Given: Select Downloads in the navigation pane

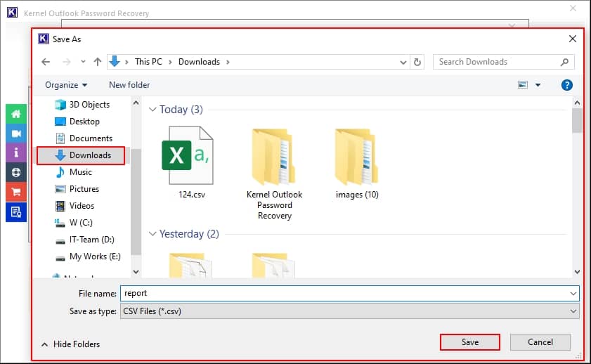Looking at the screenshot, I should point(89,155).
